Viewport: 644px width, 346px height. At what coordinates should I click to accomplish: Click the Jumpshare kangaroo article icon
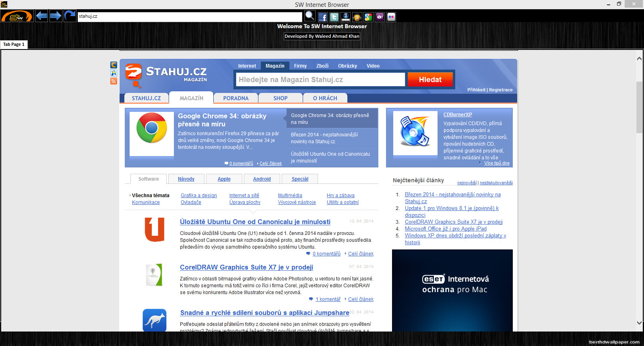[155, 320]
